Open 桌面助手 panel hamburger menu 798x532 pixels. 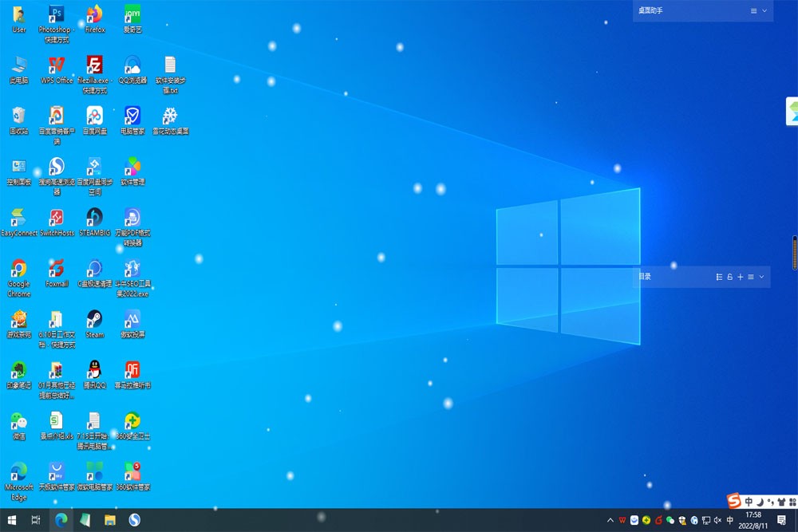[x=754, y=10]
